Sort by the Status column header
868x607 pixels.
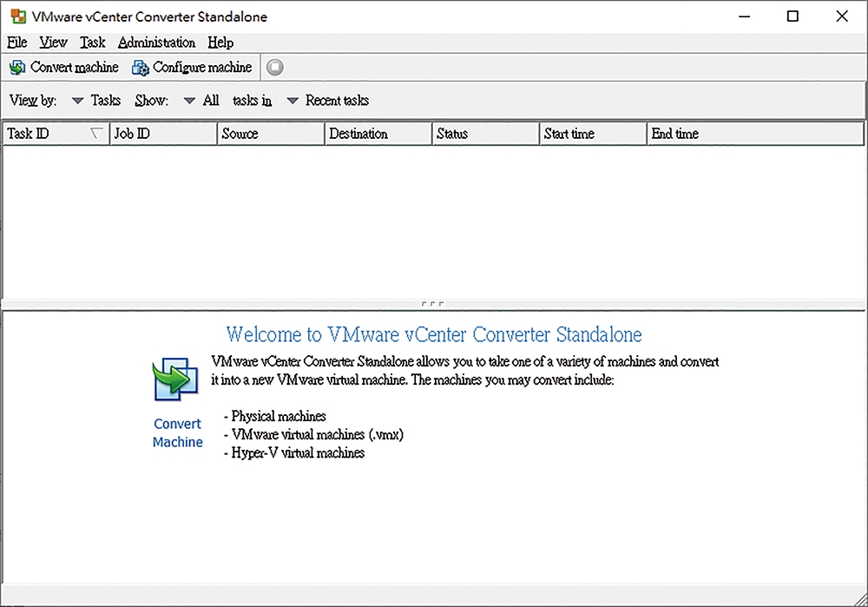(484, 134)
